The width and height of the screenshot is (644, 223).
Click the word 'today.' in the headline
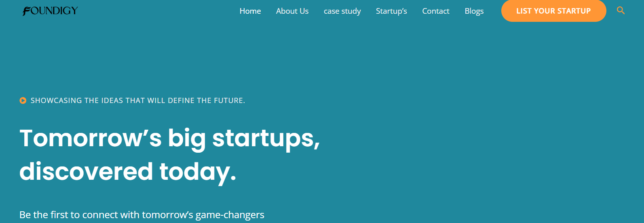(198, 171)
